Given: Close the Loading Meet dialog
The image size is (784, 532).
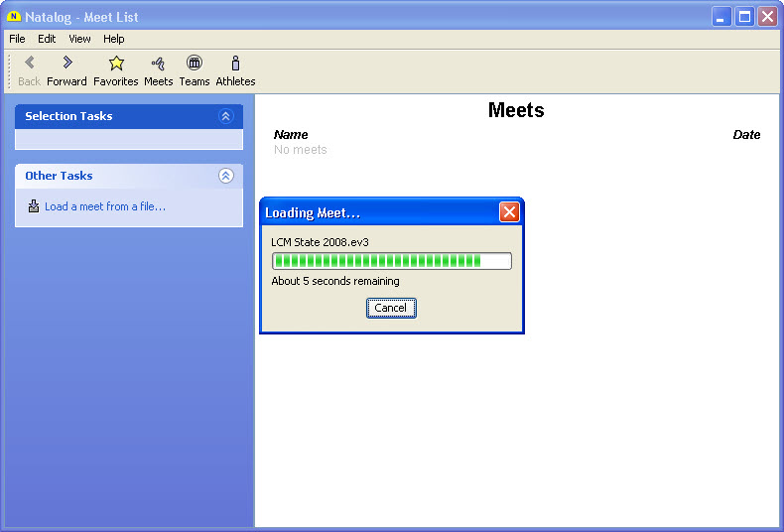Looking at the screenshot, I should click(508, 212).
